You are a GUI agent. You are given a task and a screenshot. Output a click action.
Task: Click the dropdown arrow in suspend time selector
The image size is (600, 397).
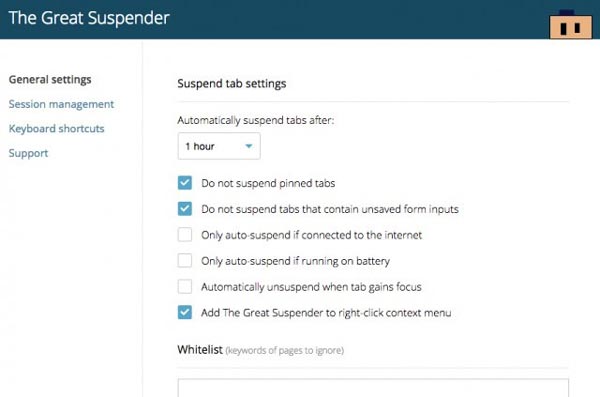point(249,146)
